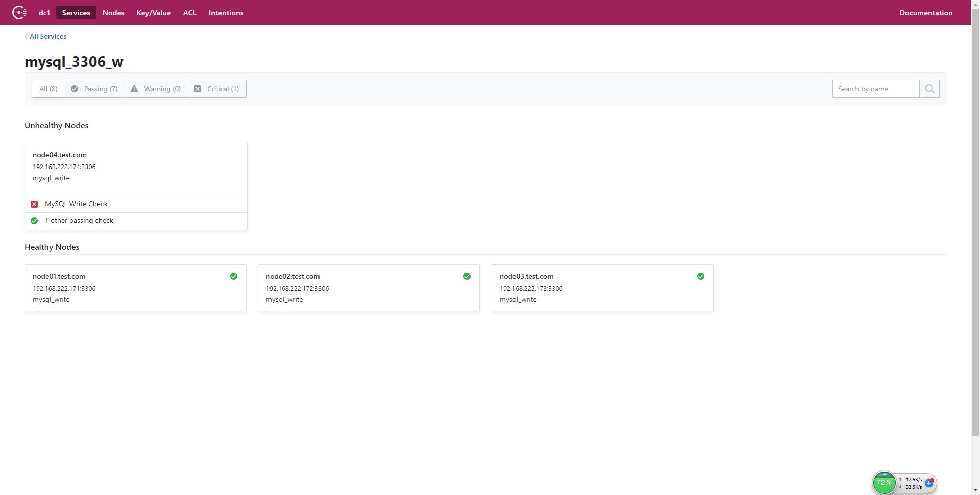Open the Documentation link
Image resolution: width=980 pixels, height=495 pixels.
pyautogui.click(x=926, y=13)
